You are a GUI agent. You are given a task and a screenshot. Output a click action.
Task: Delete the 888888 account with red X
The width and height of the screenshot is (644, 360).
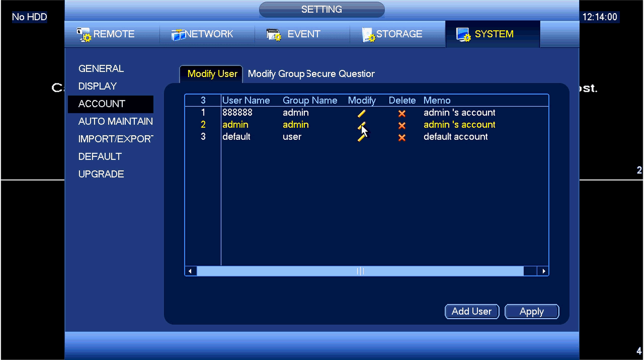pyautogui.click(x=402, y=113)
